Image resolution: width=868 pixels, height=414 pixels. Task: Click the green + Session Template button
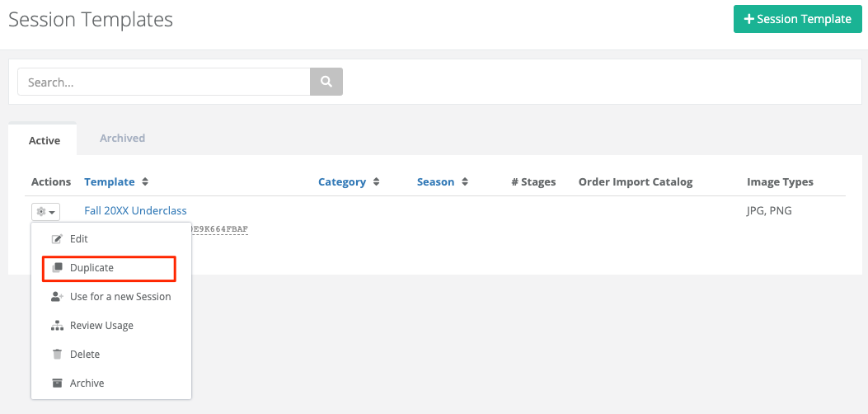tap(798, 19)
